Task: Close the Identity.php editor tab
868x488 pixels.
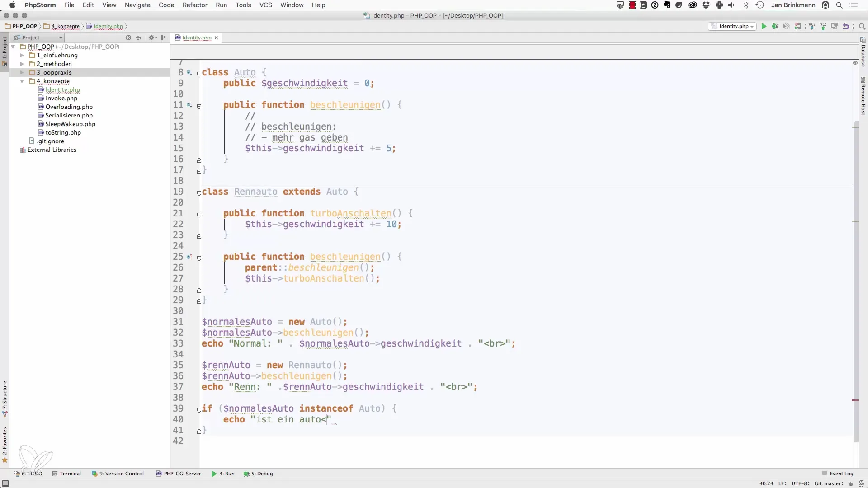Action: (x=217, y=38)
